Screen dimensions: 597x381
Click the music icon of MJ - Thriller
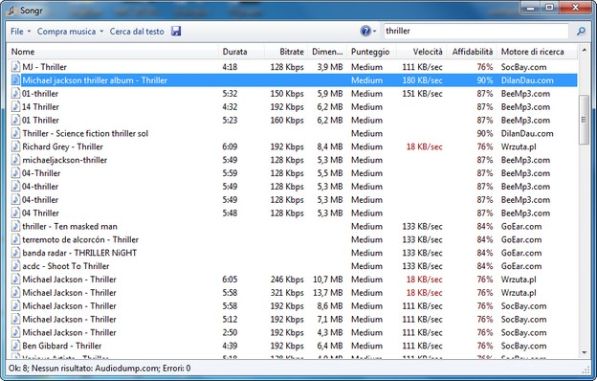point(15,67)
